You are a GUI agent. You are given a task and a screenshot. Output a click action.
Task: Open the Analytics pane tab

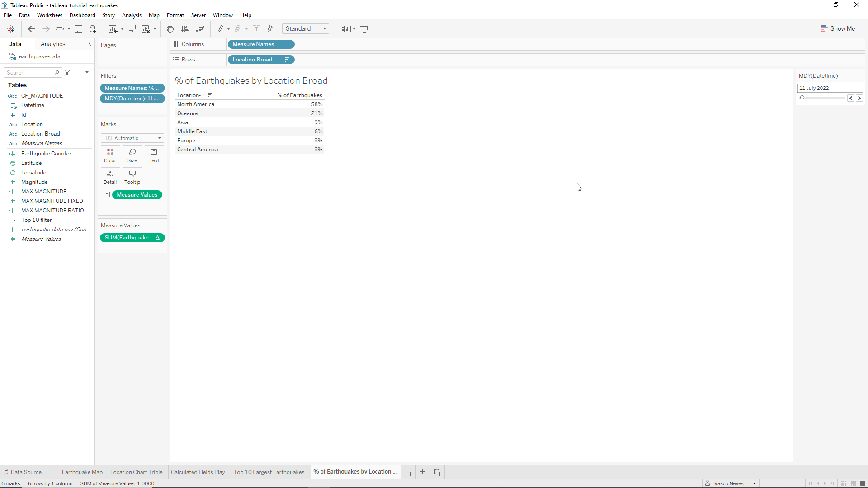[x=53, y=44]
